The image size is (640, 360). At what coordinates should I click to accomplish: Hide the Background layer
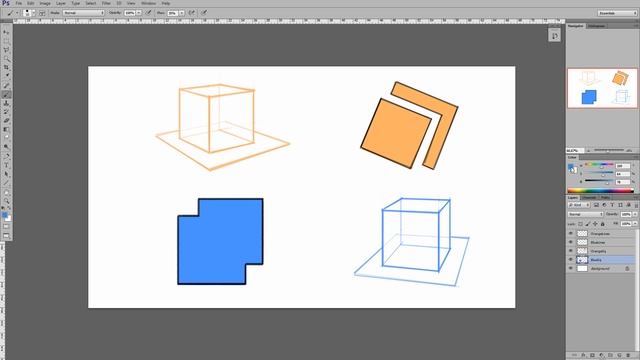(x=571, y=269)
